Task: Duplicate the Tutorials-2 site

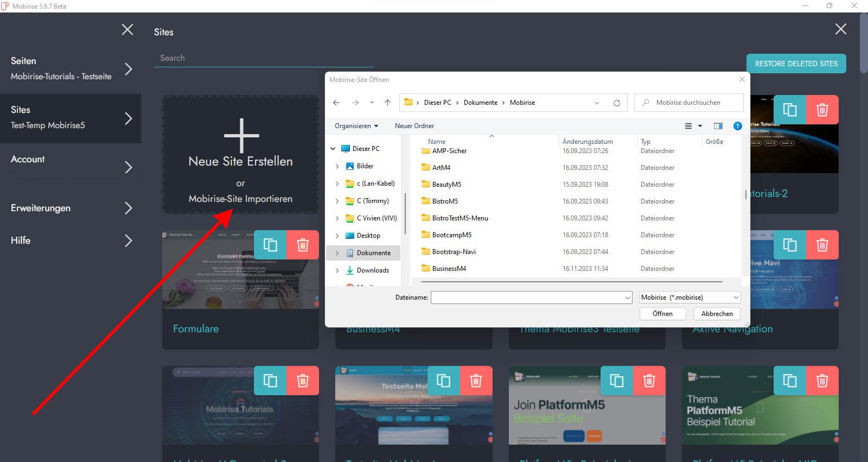Action: click(790, 110)
